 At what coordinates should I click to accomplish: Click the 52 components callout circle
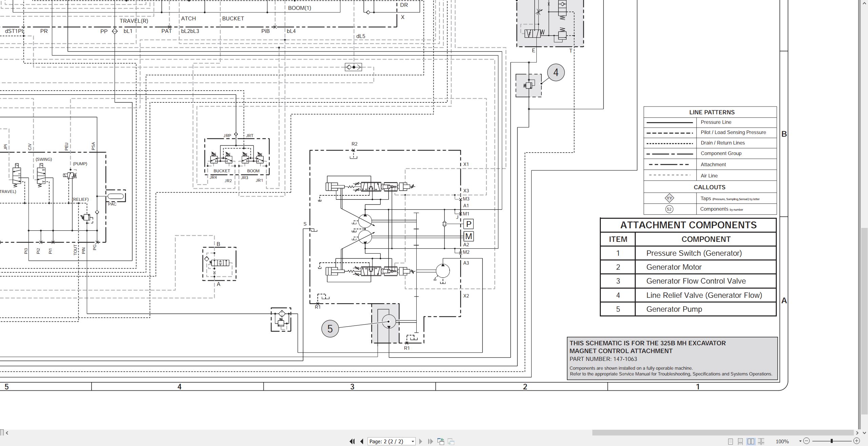pos(669,209)
